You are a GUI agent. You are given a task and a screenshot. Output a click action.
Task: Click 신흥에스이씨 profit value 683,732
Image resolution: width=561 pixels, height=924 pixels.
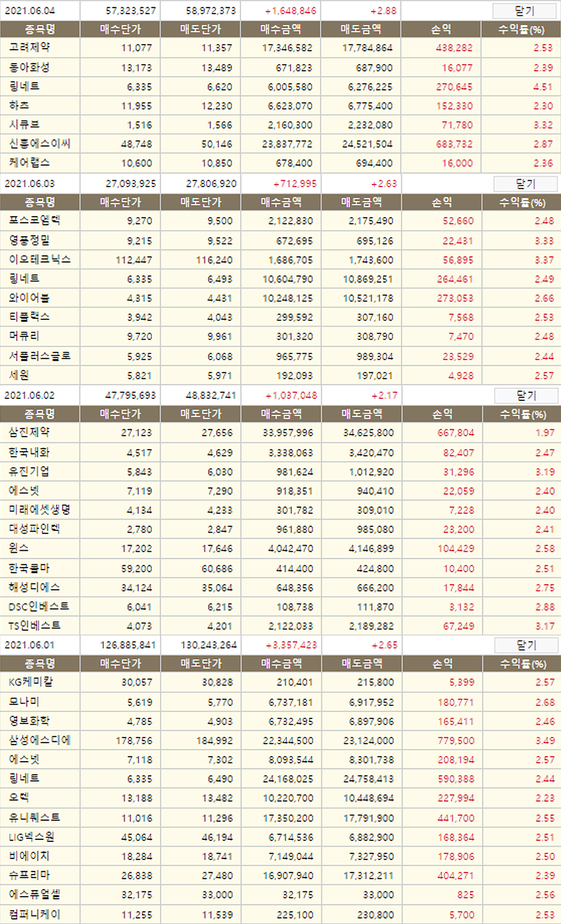click(x=454, y=144)
